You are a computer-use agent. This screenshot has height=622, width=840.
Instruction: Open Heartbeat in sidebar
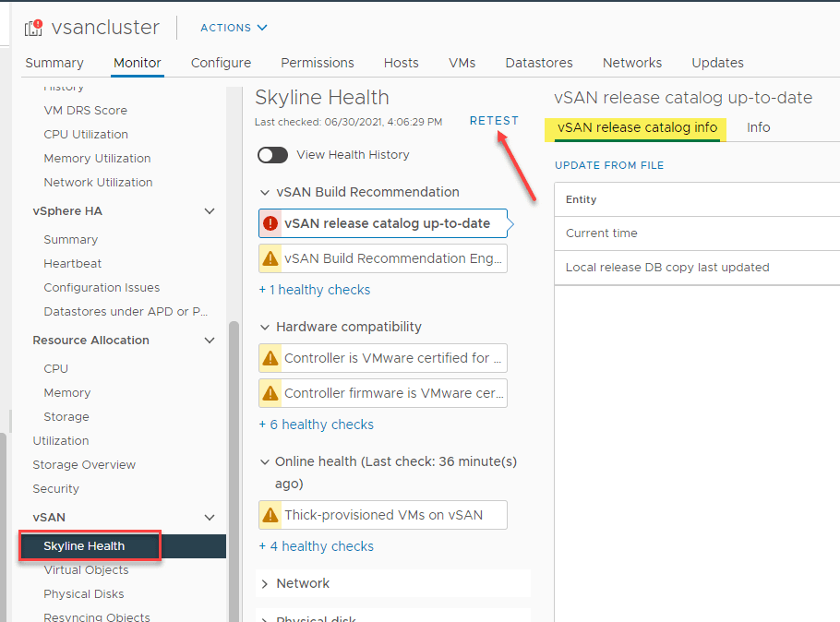click(x=72, y=264)
